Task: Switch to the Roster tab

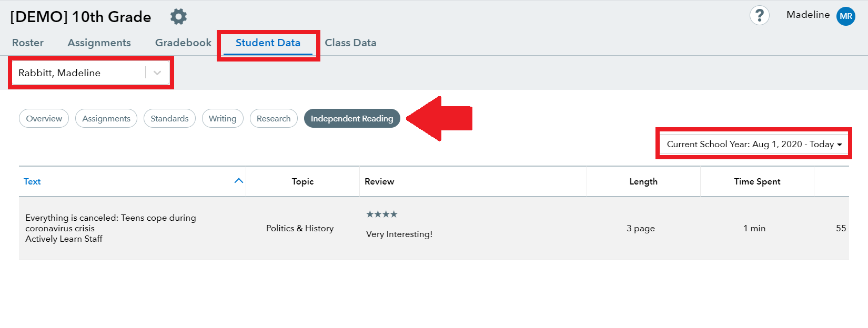Action: pyautogui.click(x=28, y=43)
